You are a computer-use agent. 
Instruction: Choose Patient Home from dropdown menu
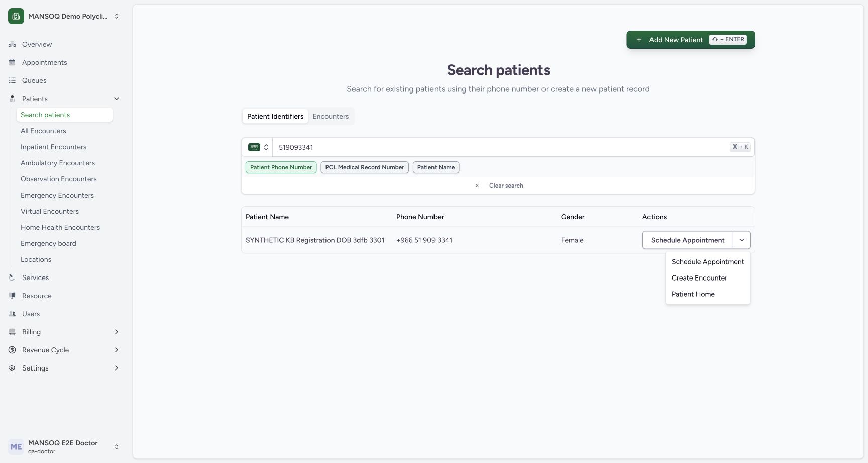[708, 294]
